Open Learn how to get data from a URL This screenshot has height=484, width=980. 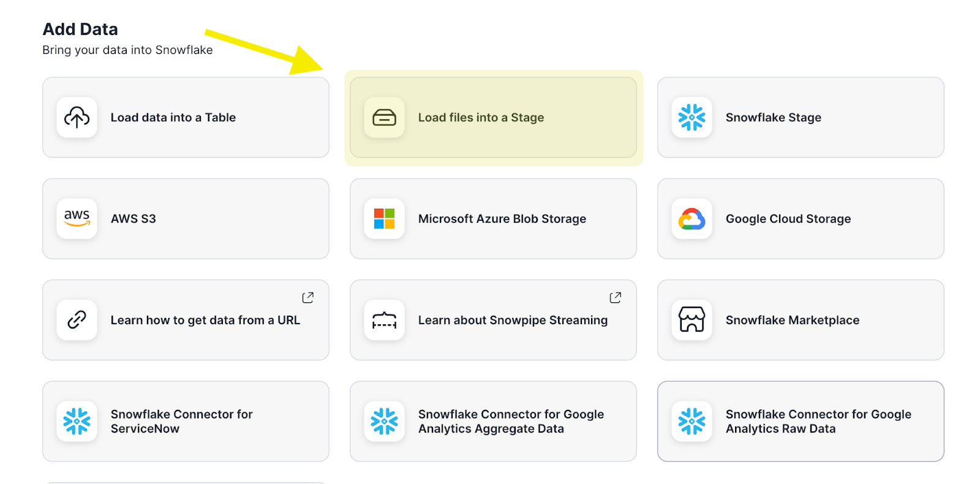[185, 320]
